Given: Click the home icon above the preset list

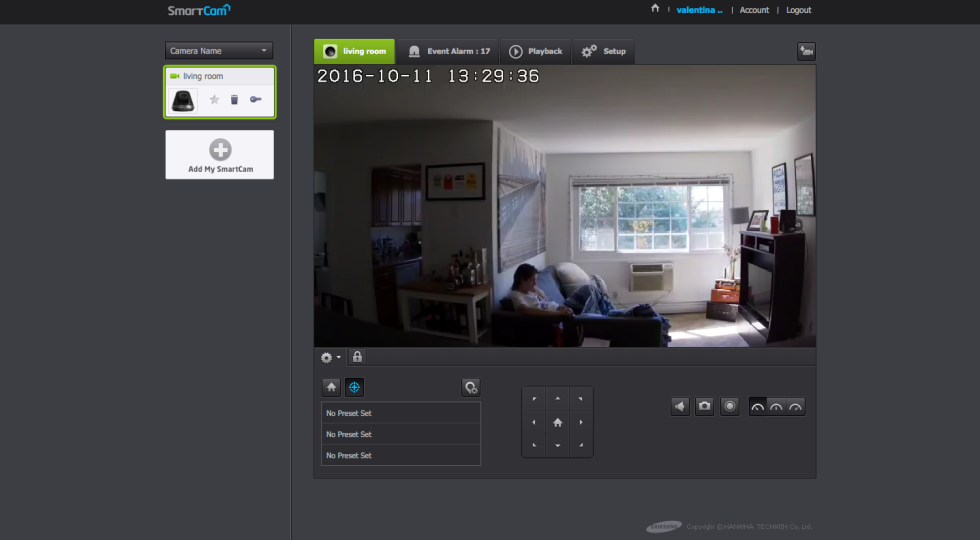Looking at the screenshot, I should click(x=331, y=387).
